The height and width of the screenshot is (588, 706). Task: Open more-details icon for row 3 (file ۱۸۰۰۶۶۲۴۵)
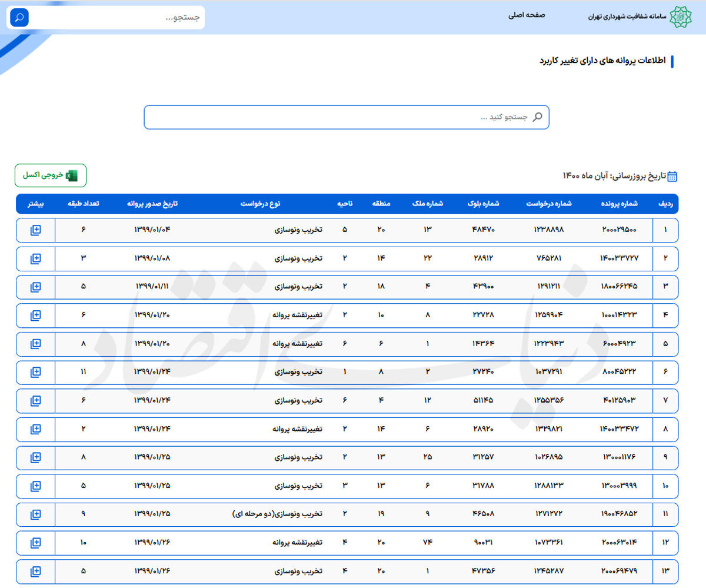coord(36,287)
